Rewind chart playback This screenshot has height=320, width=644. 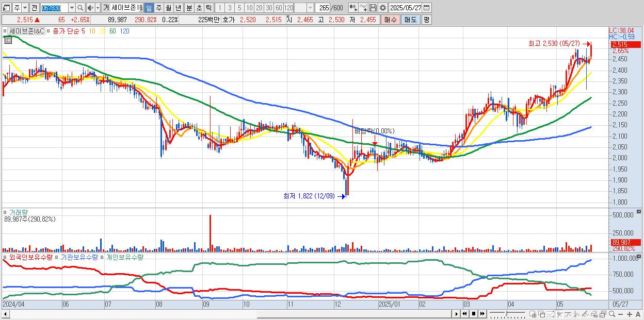click(x=464, y=314)
